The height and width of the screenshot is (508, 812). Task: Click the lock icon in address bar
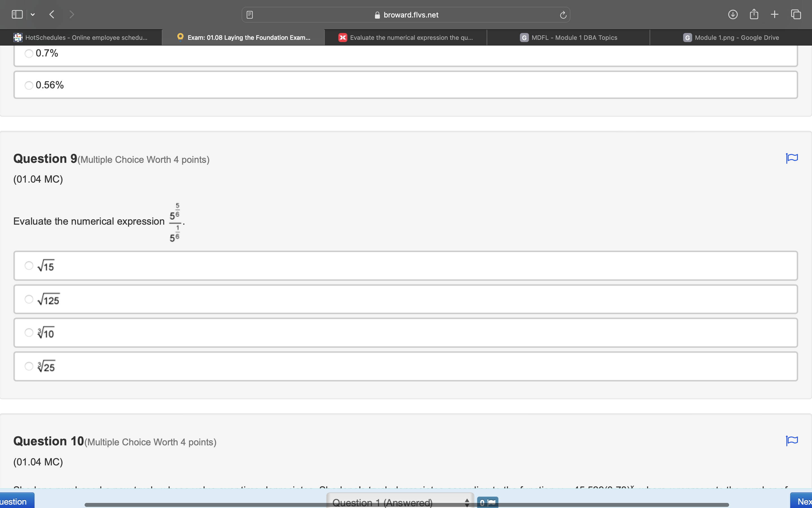(377, 15)
